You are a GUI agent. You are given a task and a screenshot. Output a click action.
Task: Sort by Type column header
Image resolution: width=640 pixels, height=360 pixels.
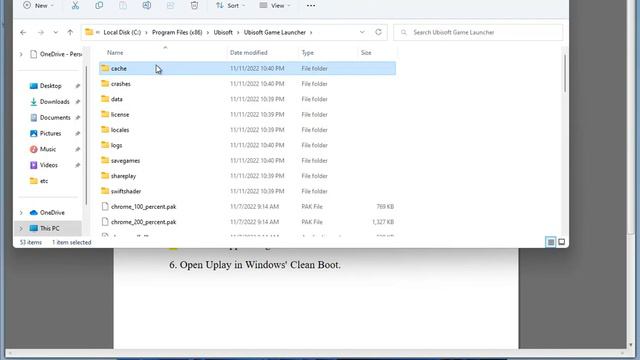[x=307, y=53]
